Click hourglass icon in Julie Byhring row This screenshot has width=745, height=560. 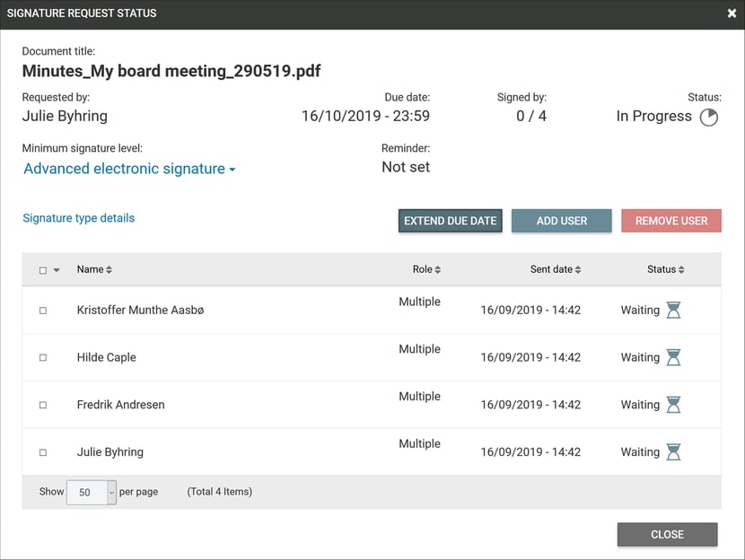coord(673,451)
